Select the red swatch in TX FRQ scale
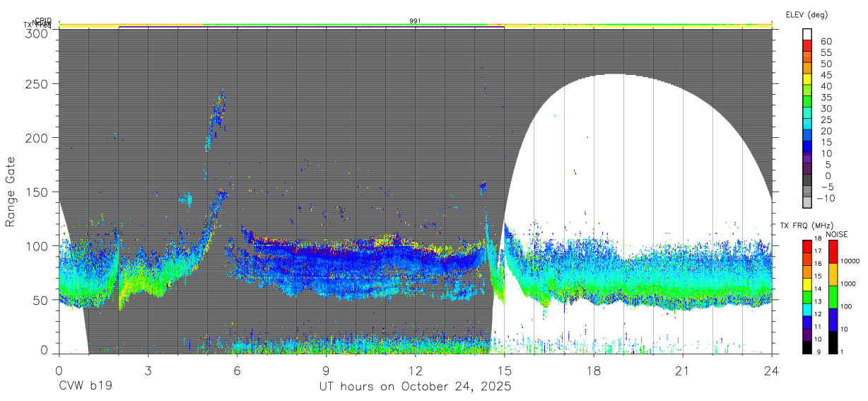The width and height of the screenshot is (868, 401). click(x=807, y=245)
